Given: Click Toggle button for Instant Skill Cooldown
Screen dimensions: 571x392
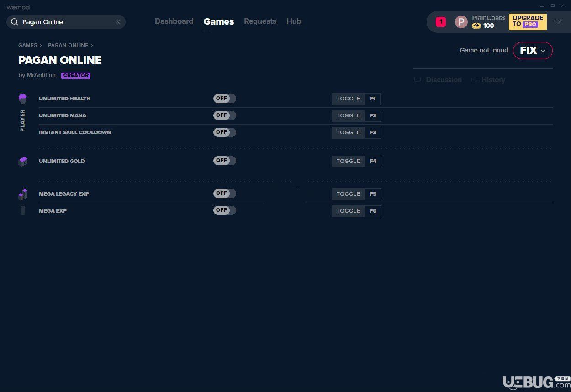Looking at the screenshot, I should (x=349, y=133).
